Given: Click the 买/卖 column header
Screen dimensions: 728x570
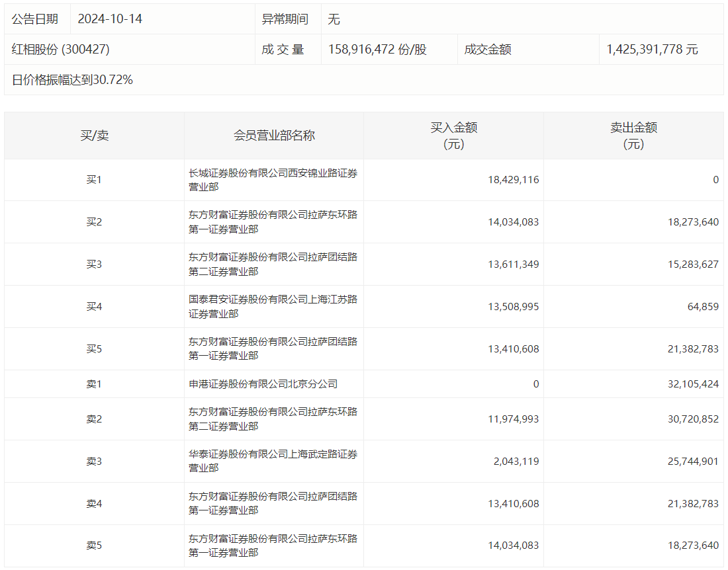Looking at the screenshot, I should (94, 136).
